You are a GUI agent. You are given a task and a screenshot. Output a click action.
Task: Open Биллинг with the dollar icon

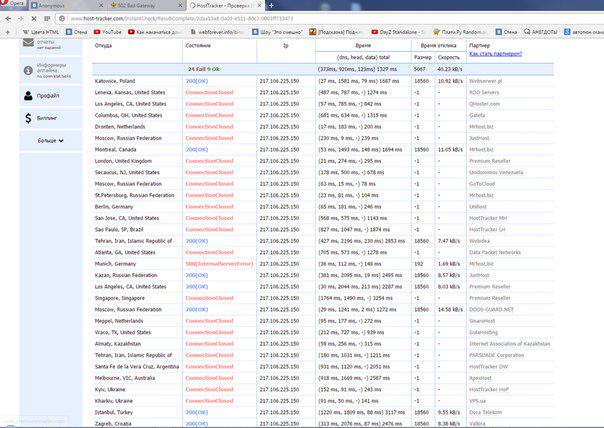pos(28,118)
